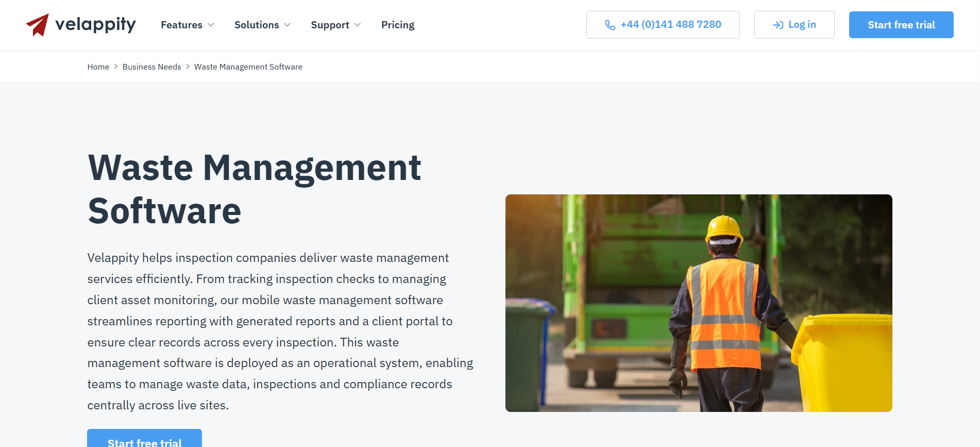Expand the Support dropdown chevron
Viewport: 980px width, 447px height.
click(358, 25)
